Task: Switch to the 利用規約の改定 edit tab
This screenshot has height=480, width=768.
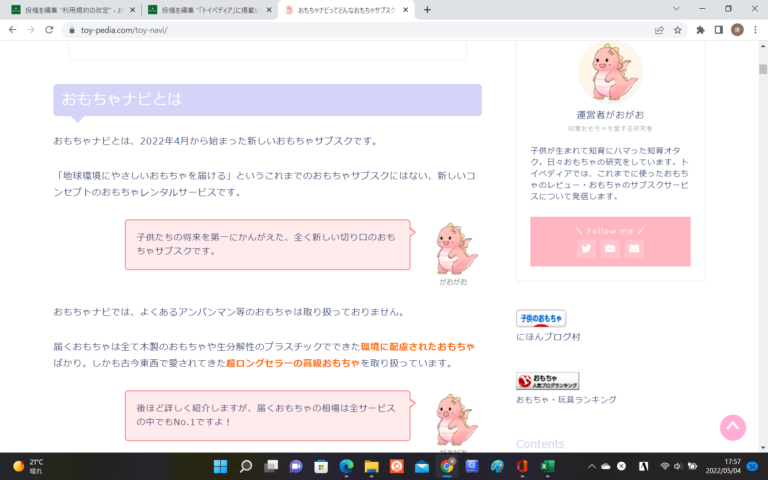Action: coord(73,10)
